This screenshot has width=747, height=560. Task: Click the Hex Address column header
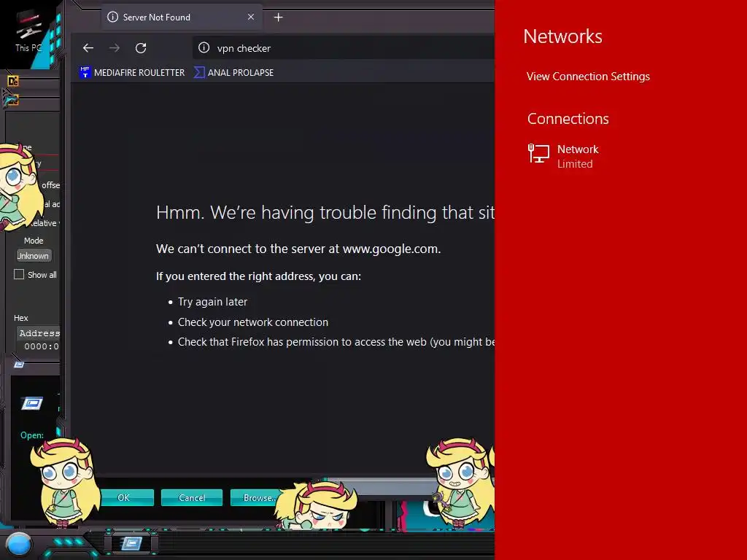tap(39, 333)
